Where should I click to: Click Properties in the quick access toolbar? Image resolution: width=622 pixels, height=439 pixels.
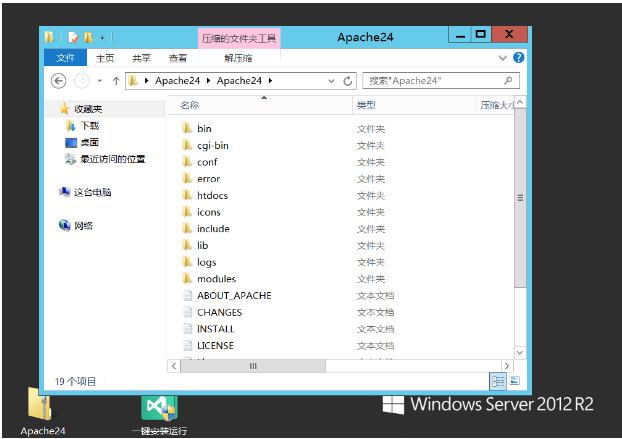[73, 37]
